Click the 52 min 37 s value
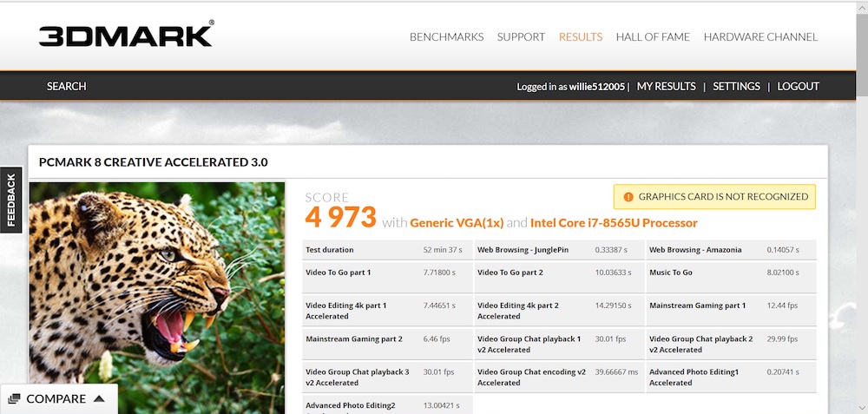This screenshot has height=414, width=868. [443, 250]
